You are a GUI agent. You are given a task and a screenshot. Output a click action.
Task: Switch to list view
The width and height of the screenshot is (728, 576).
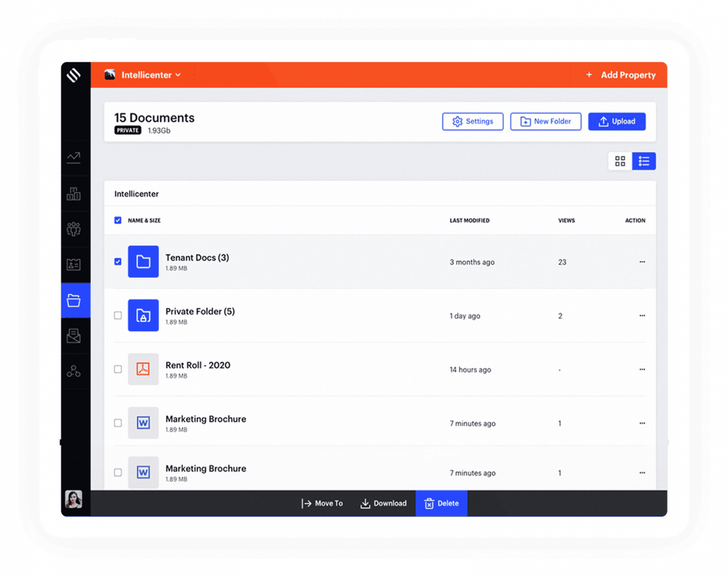click(x=644, y=161)
